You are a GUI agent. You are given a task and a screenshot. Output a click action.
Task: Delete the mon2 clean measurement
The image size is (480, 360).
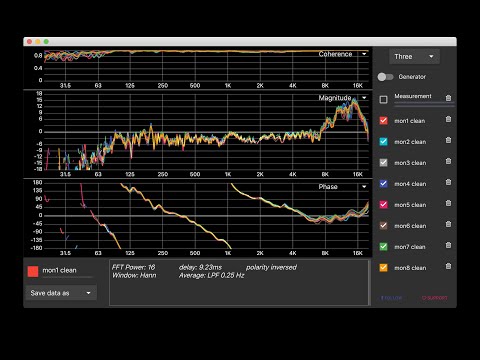pos(448,140)
